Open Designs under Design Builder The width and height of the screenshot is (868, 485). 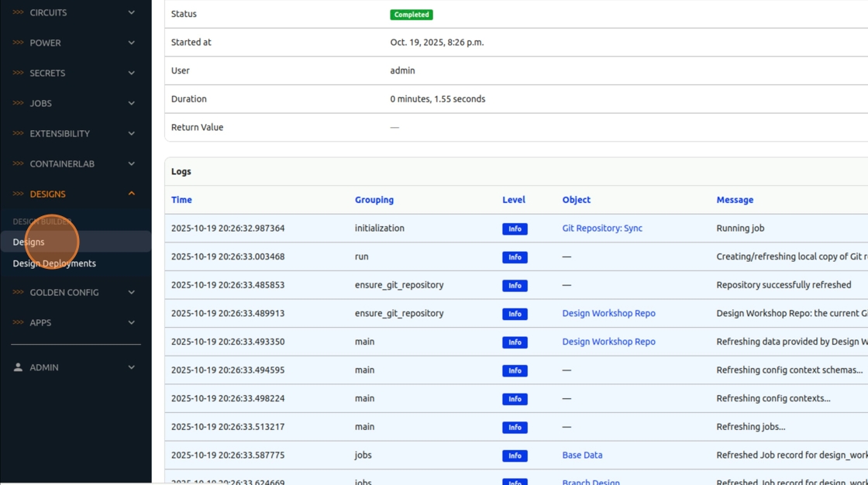point(29,242)
